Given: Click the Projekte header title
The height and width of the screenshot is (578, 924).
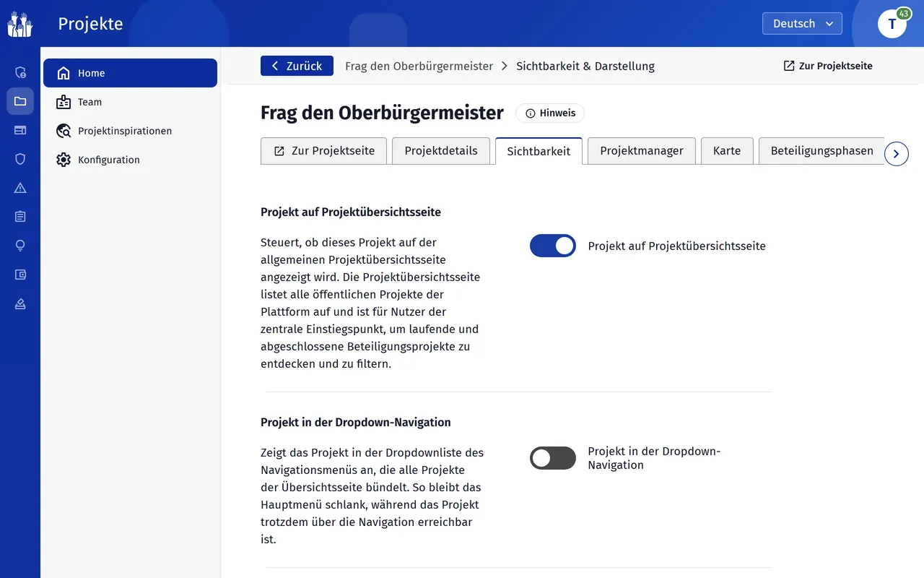Looking at the screenshot, I should (90, 24).
